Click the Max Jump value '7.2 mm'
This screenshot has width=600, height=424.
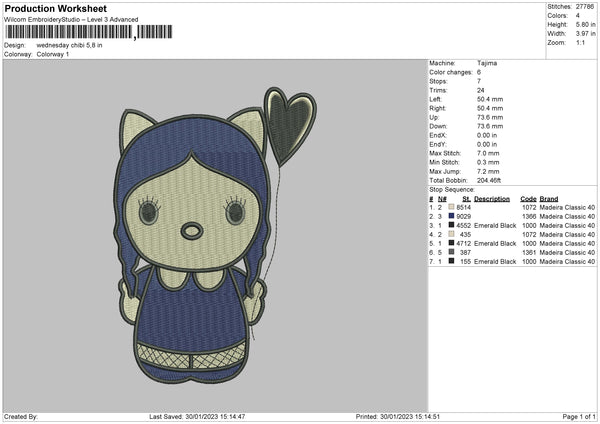point(488,171)
